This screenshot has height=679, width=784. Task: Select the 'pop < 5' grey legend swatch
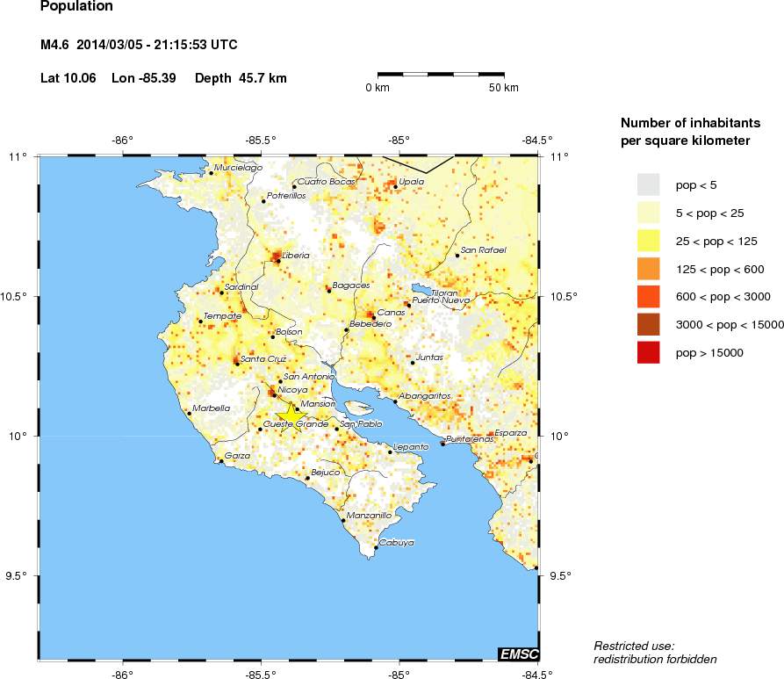click(x=648, y=185)
